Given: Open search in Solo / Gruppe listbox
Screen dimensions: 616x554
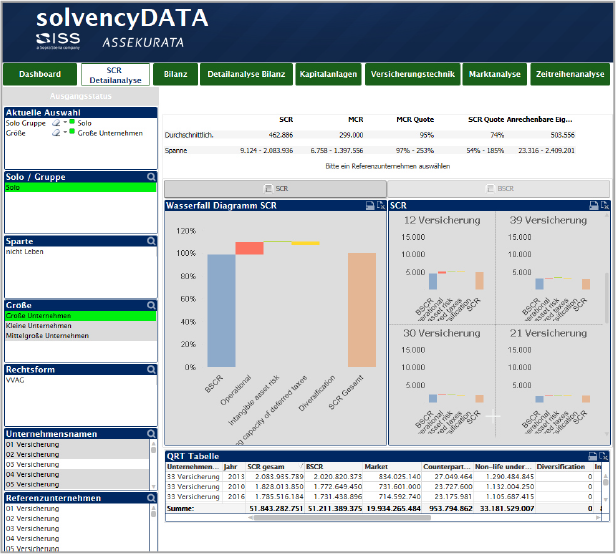Looking at the screenshot, I should pyautogui.click(x=151, y=177).
